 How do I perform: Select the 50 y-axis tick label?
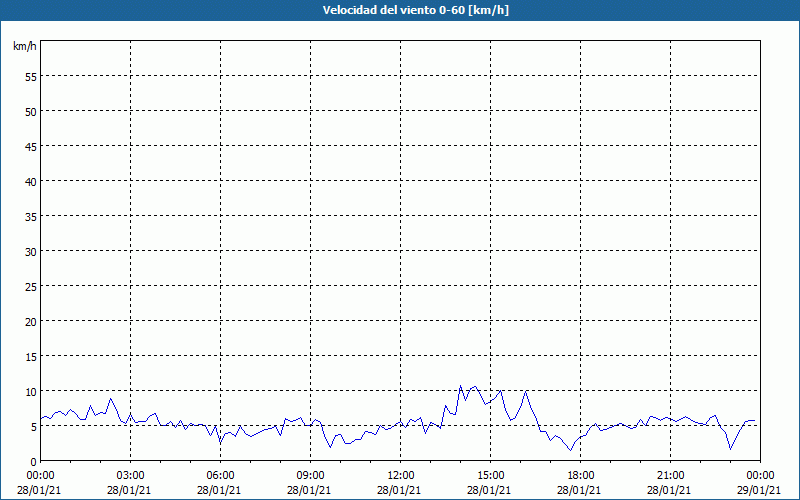pyautogui.click(x=31, y=112)
